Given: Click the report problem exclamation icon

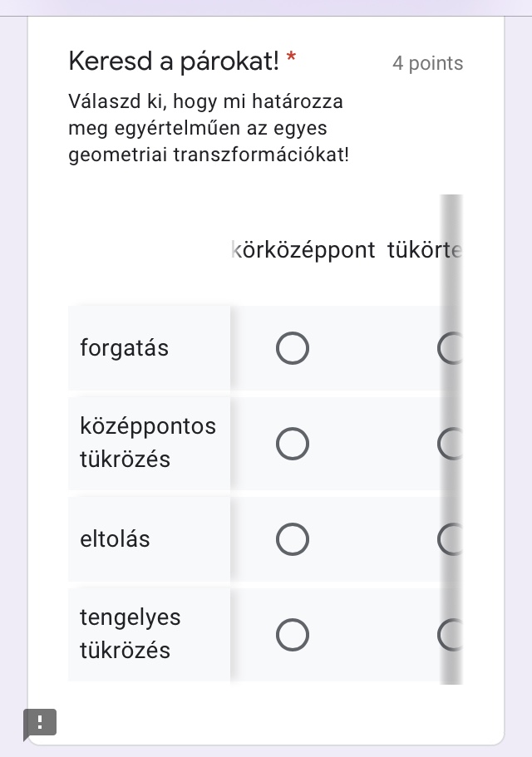Looking at the screenshot, I should [x=40, y=721].
